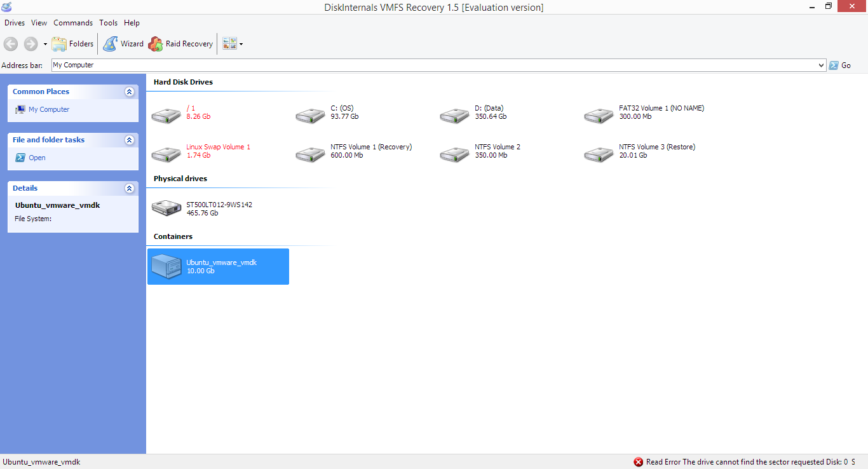
Task: Open the View menu
Action: point(39,23)
